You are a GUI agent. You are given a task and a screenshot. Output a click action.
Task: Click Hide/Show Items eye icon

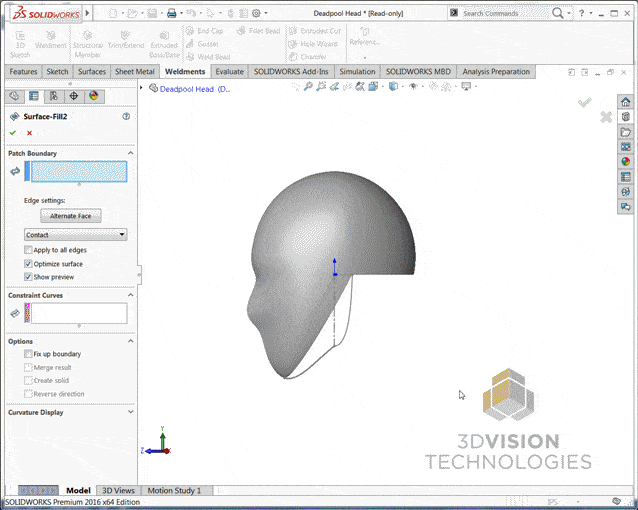(413, 86)
